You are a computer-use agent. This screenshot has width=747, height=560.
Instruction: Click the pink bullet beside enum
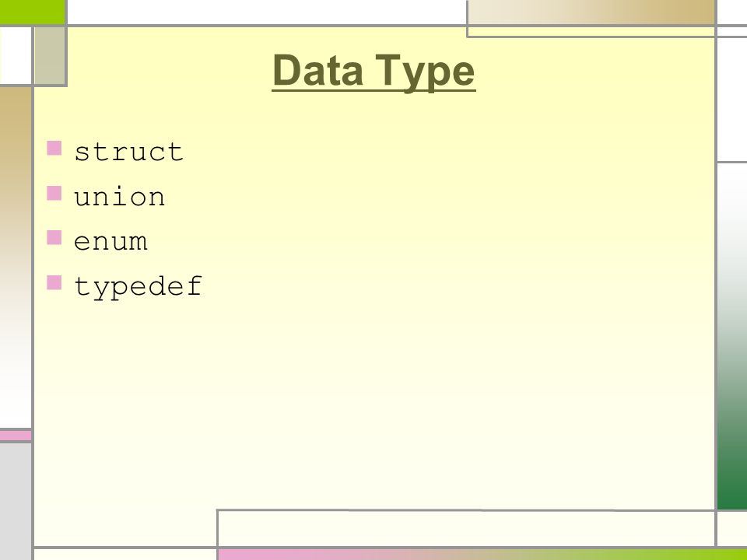(x=54, y=238)
